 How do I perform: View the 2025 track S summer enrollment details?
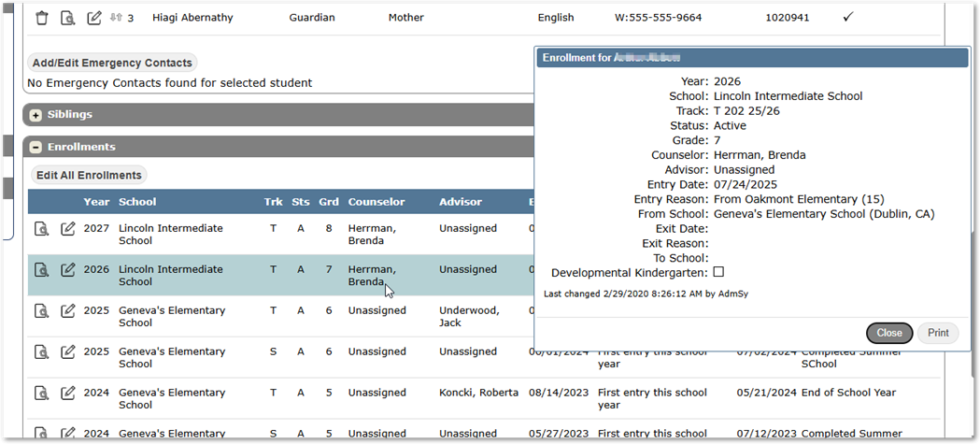[x=41, y=352]
